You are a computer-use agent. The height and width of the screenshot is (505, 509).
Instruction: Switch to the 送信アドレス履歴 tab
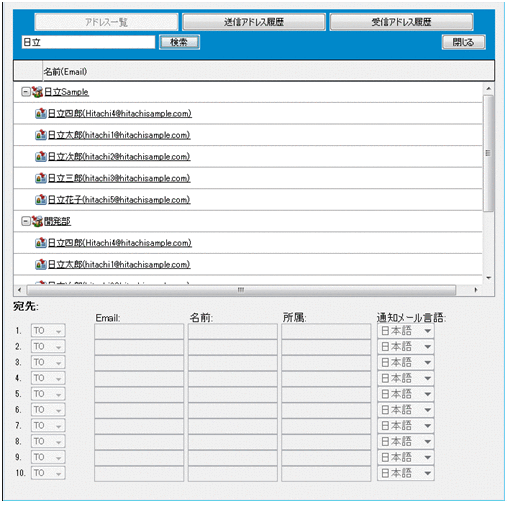(254, 22)
